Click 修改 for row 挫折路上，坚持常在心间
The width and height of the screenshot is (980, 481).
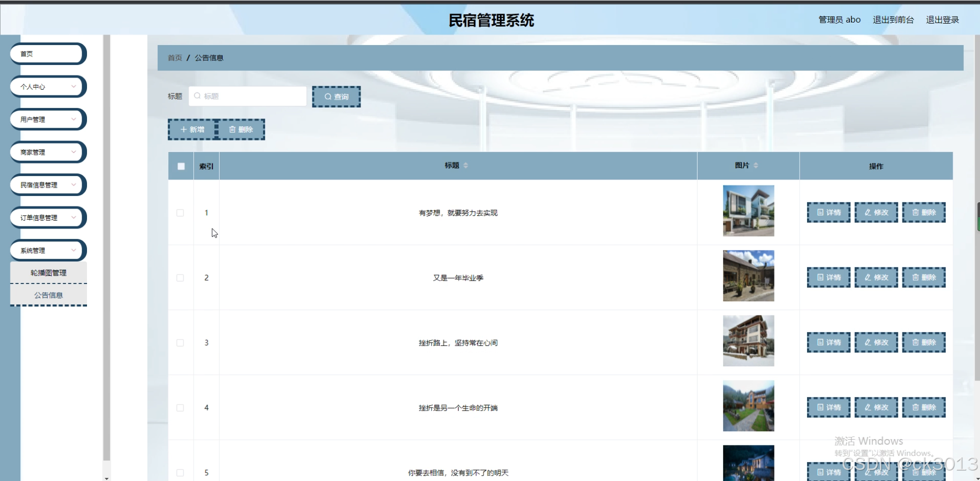pyautogui.click(x=876, y=342)
